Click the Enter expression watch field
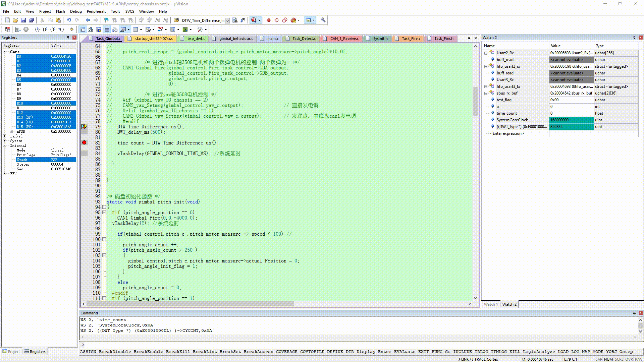The height and width of the screenshot is (362, 644). point(506,133)
